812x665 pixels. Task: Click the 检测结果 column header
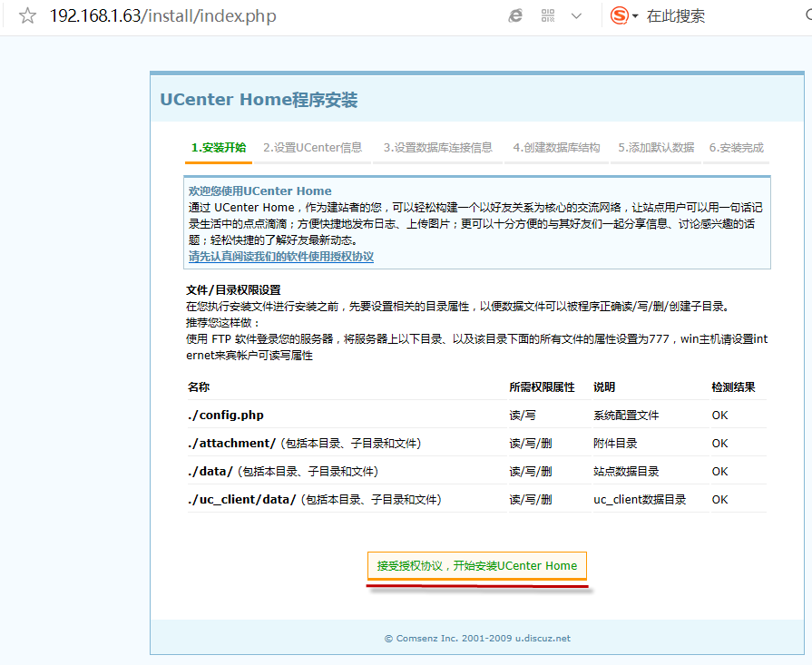tap(733, 386)
